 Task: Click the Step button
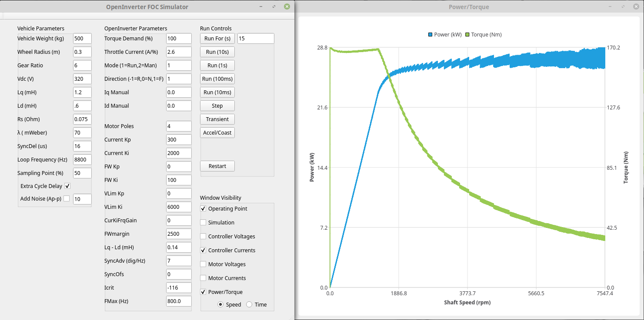click(217, 106)
